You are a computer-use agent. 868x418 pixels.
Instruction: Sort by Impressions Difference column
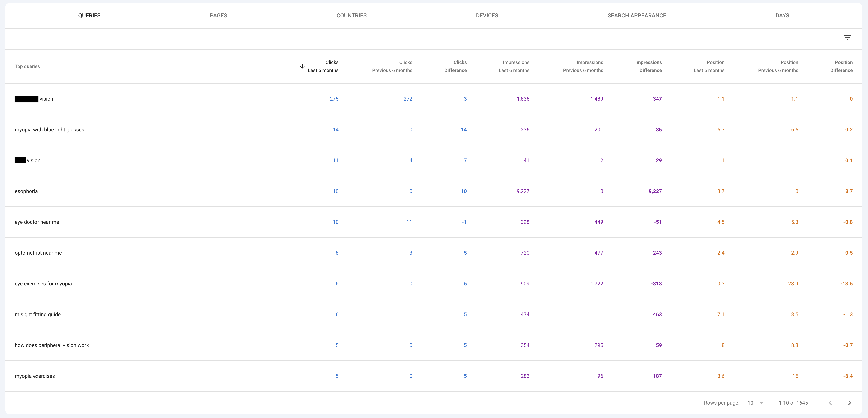(x=648, y=66)
